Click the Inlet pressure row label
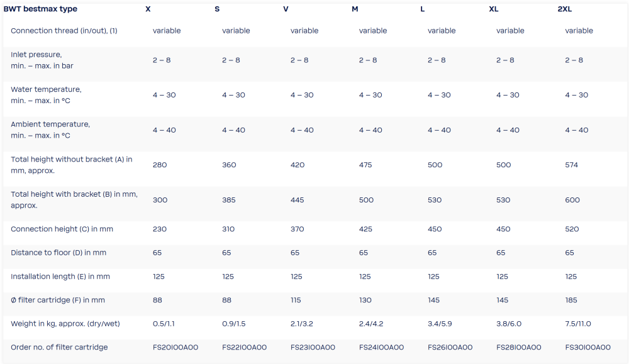The width and height of the screenshot is (629, 364). pos(42,60)
